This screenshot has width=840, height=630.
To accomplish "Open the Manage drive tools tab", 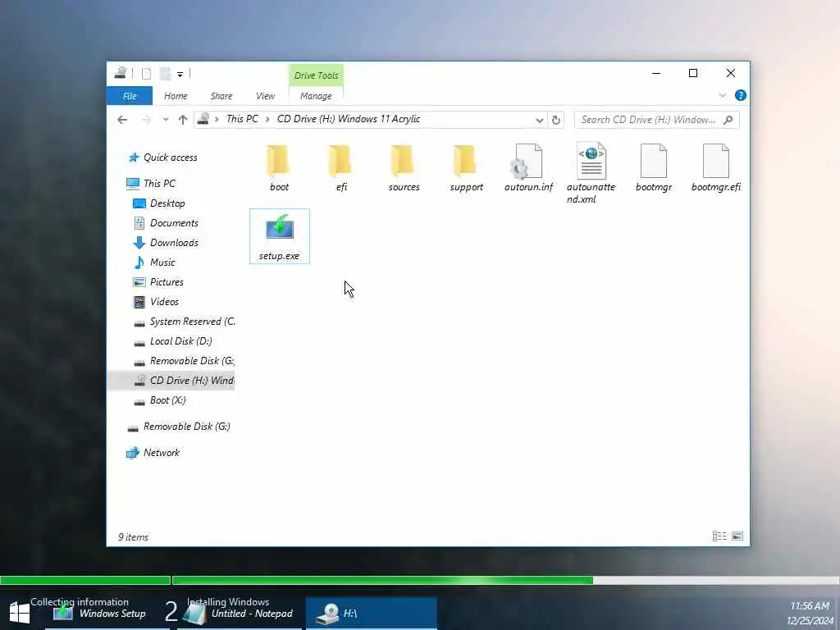I will (x=316, y=96).
